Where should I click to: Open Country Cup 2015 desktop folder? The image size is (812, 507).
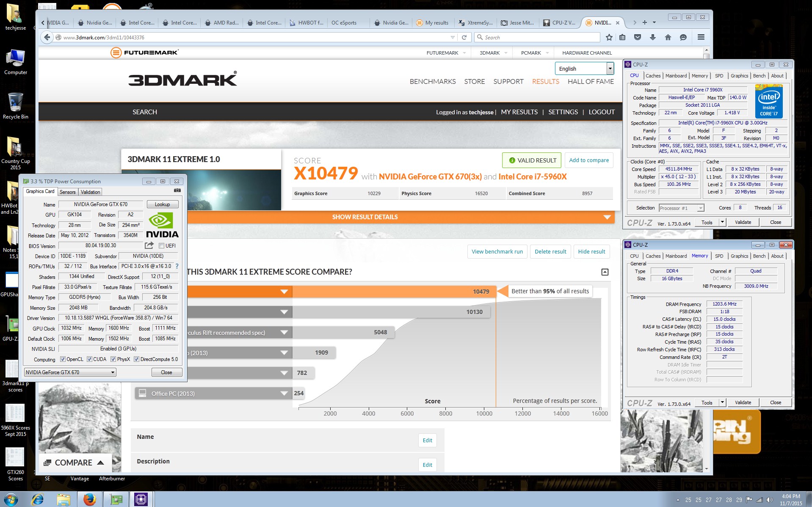pyautogui.click(x=15, y=153)
